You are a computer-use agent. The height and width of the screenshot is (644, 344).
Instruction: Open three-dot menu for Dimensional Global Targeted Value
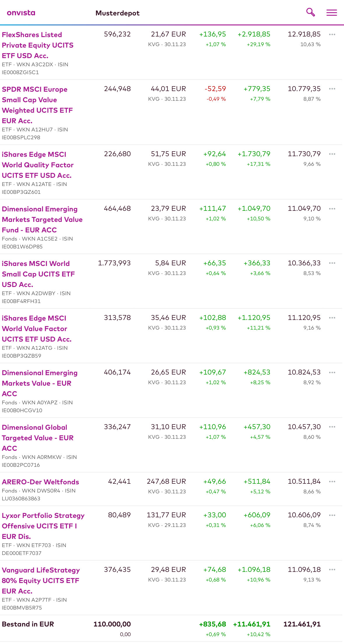tap(332, 427)
